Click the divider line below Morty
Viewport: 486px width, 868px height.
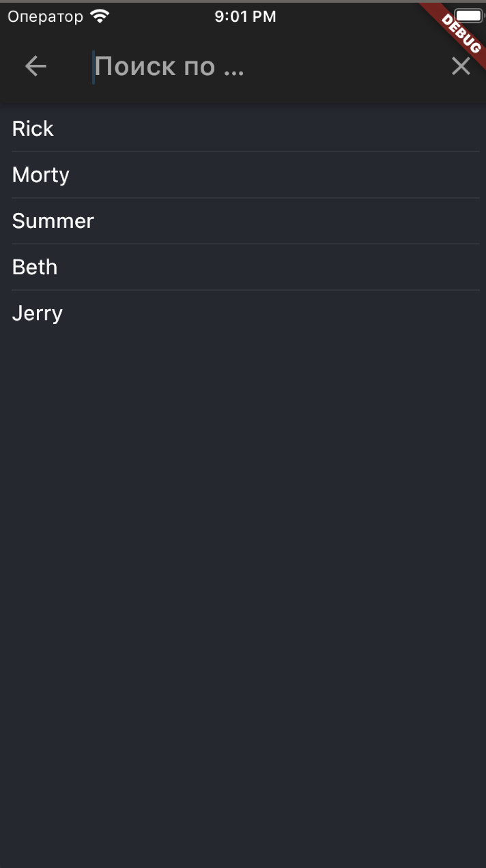pos(246,198)
